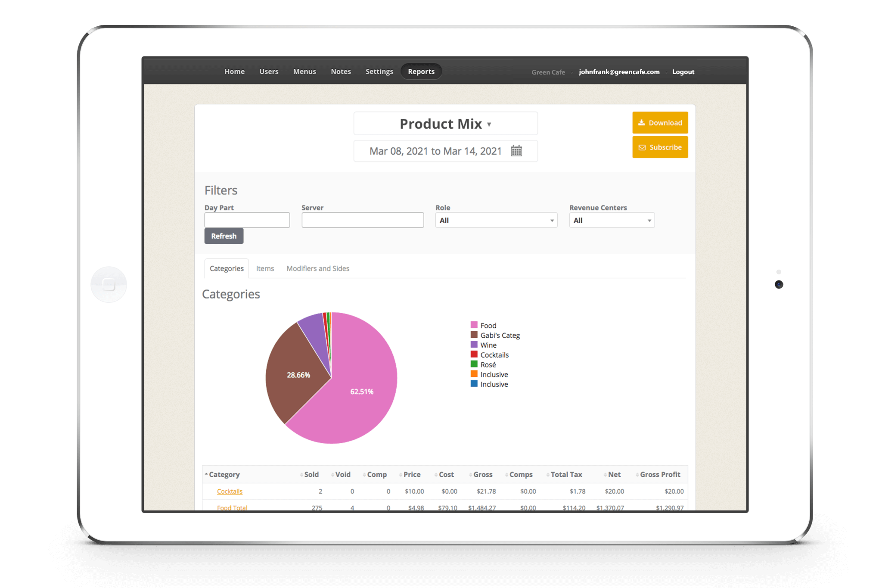The width and height of the screenshot is (882, 588).
Task: Go to the Menus page
Action: coord(304,72)
